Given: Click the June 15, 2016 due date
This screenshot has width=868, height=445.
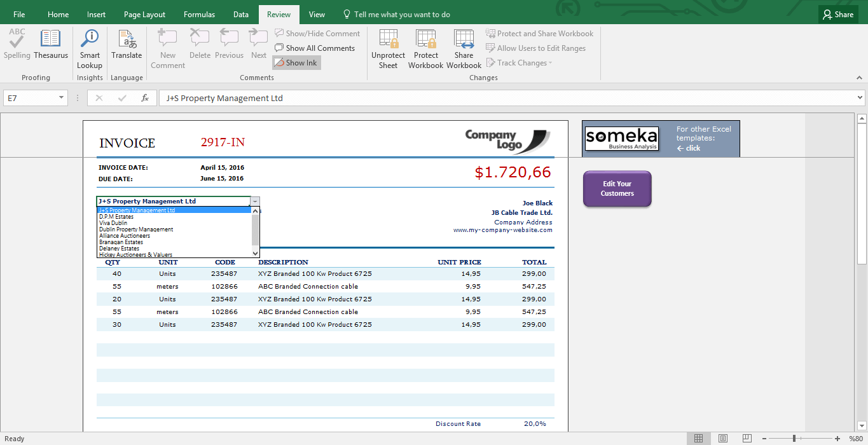Looking at the screenshot, I should click(222, 179).
